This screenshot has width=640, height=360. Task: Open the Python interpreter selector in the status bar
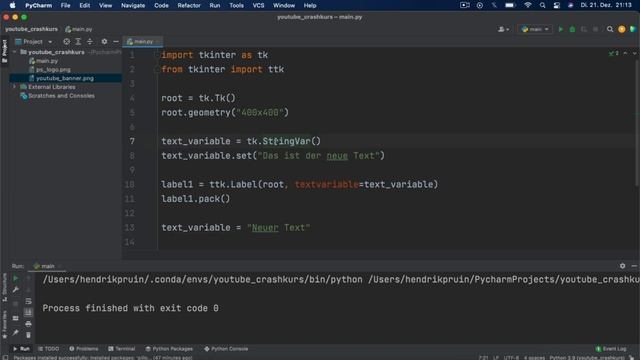point(587,357)
